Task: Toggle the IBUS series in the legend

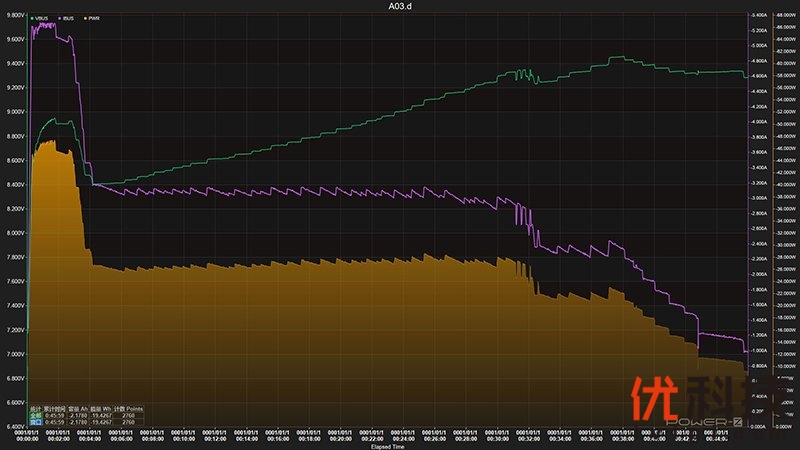Action: (x=69, y=18)
